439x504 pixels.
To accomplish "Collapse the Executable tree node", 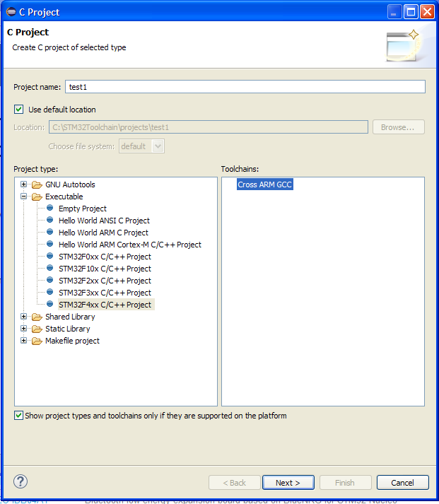I will [x=23, y=196].
